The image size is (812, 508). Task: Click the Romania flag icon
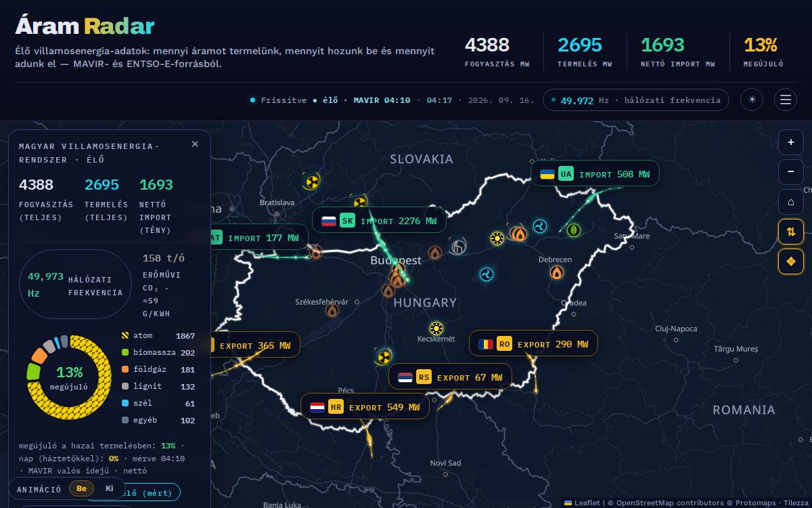[485, 344]
